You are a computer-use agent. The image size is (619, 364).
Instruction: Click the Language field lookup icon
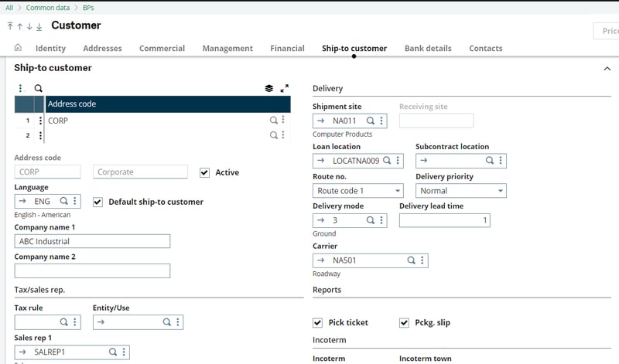64,201
